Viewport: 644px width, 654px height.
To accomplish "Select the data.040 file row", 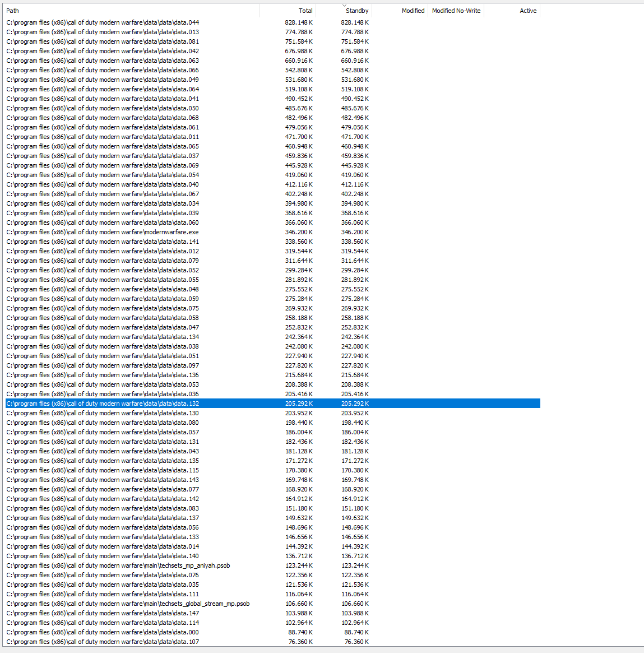I will pyautogui.click(x=273, y=185).
